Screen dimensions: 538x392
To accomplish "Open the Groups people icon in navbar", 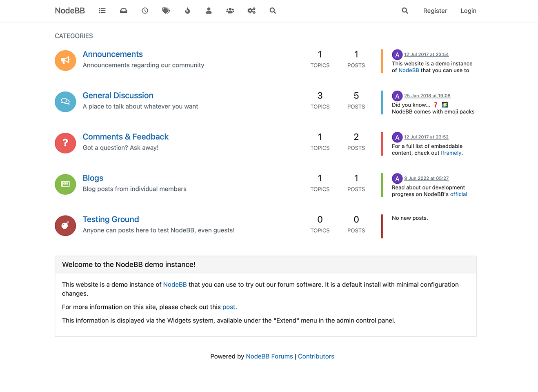I will 230,11.
